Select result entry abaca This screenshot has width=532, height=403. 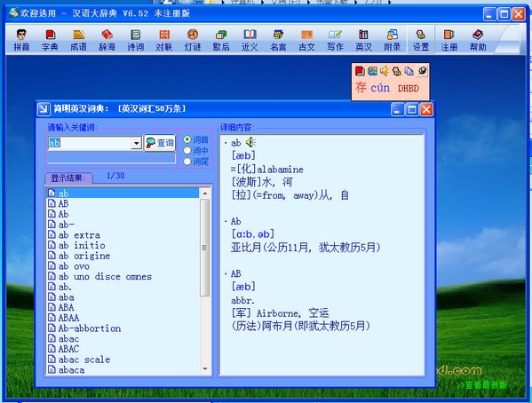click(x=71, y=370)
